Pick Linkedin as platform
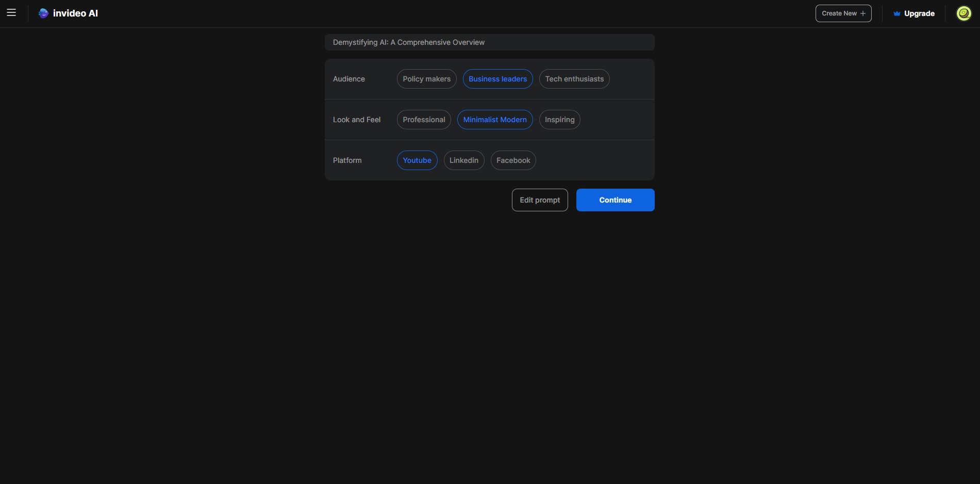 pos(464,160)
